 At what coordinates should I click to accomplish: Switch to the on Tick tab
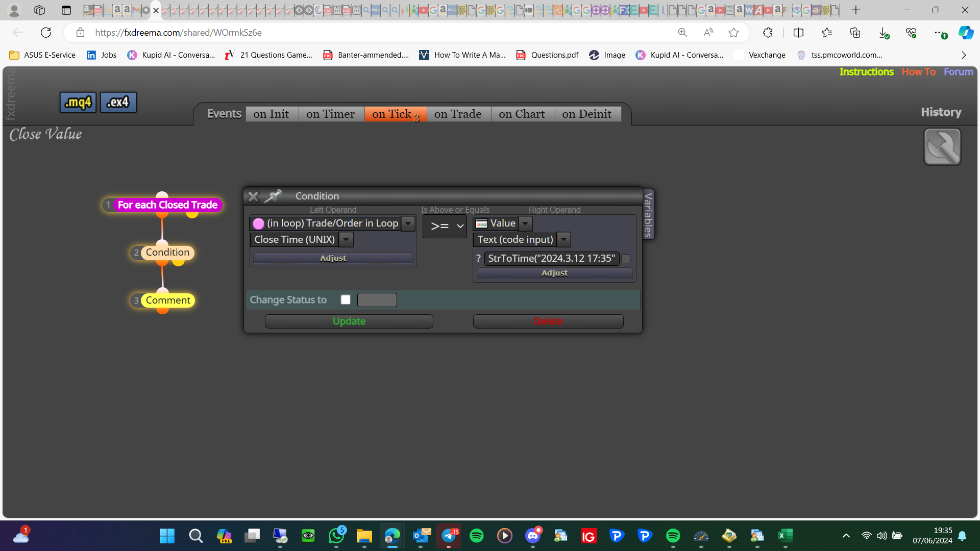click(396, 114)
